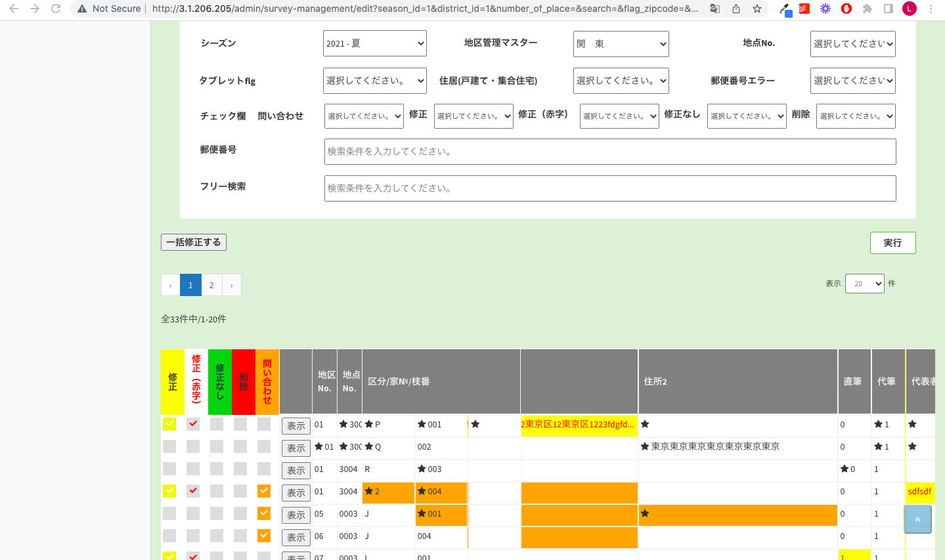Check 削除 checkbox in row P 001
Screen dimensions: 945x560
(x=240, y=424)
